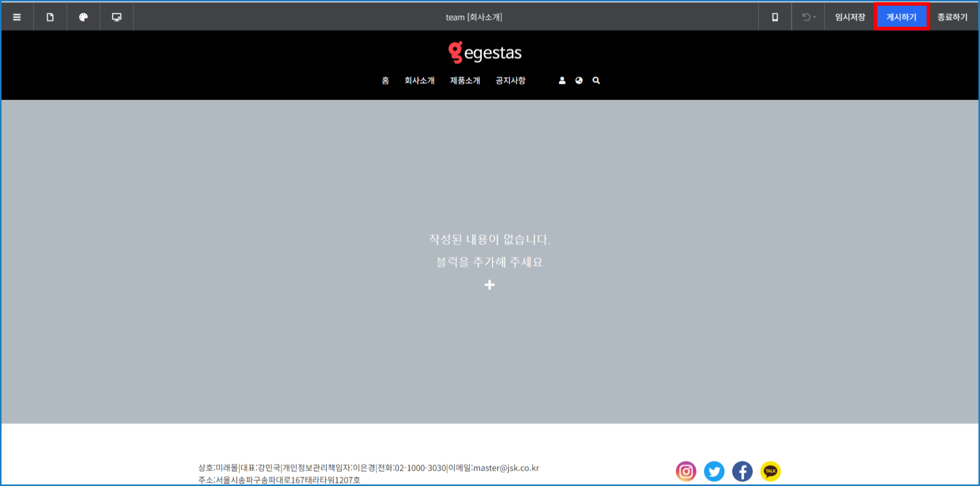The image size is (980, 486).
Task: Publish with the 게시하기 button
Action: [901, 17]
